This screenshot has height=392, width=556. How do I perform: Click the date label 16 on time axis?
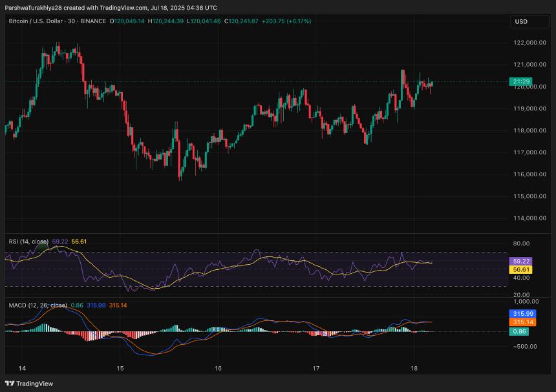(218, 369)
